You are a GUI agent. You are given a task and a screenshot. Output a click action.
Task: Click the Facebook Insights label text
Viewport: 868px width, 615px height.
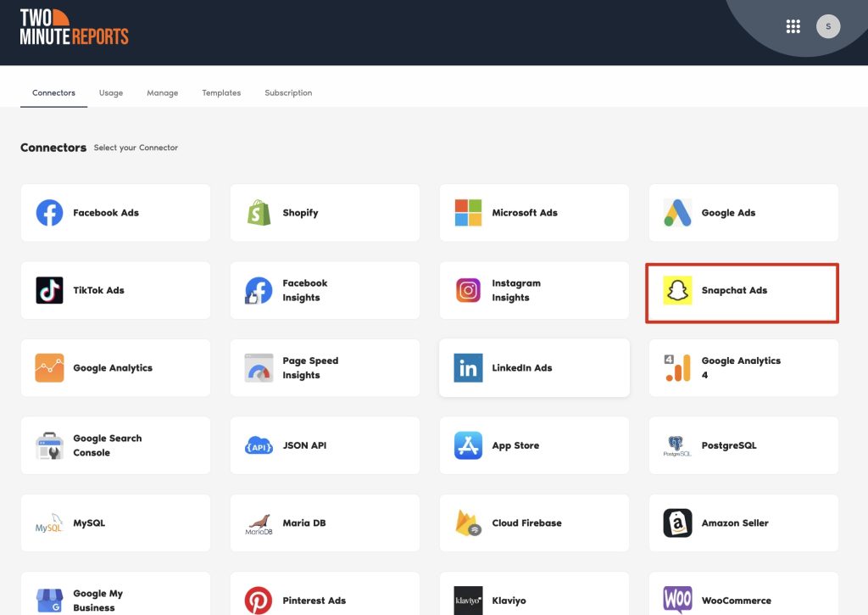(305, 290)
